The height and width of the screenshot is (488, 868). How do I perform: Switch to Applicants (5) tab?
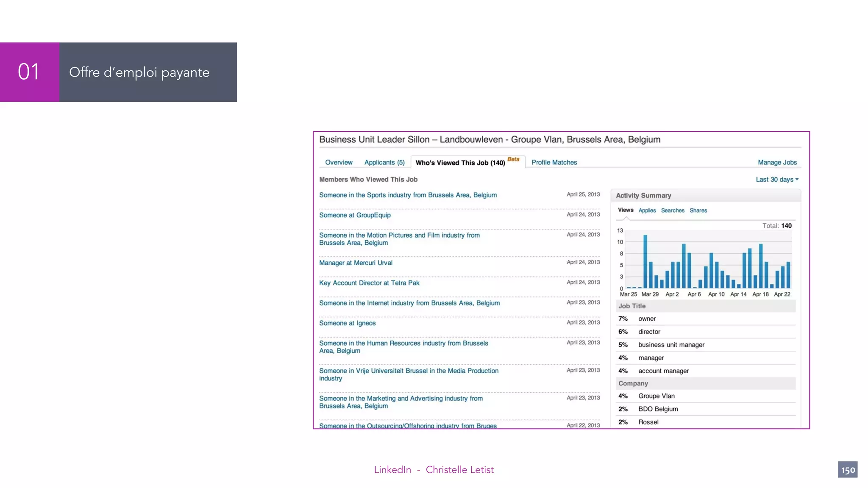pyautogui.click(x=384, y=162)
